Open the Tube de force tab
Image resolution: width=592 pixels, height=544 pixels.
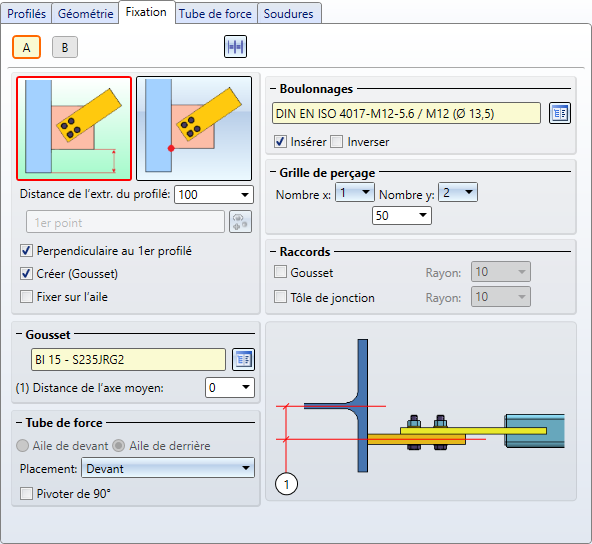click(215, 14)
